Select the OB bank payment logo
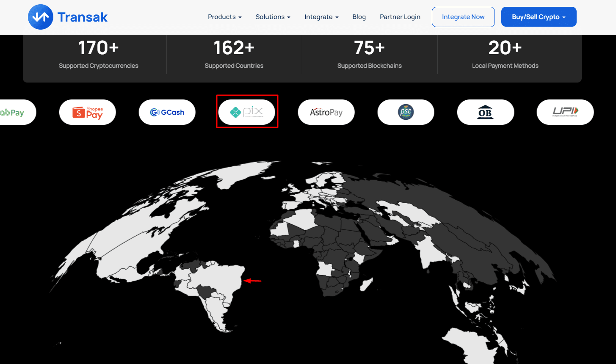616x364 pixels. point(486,112)
